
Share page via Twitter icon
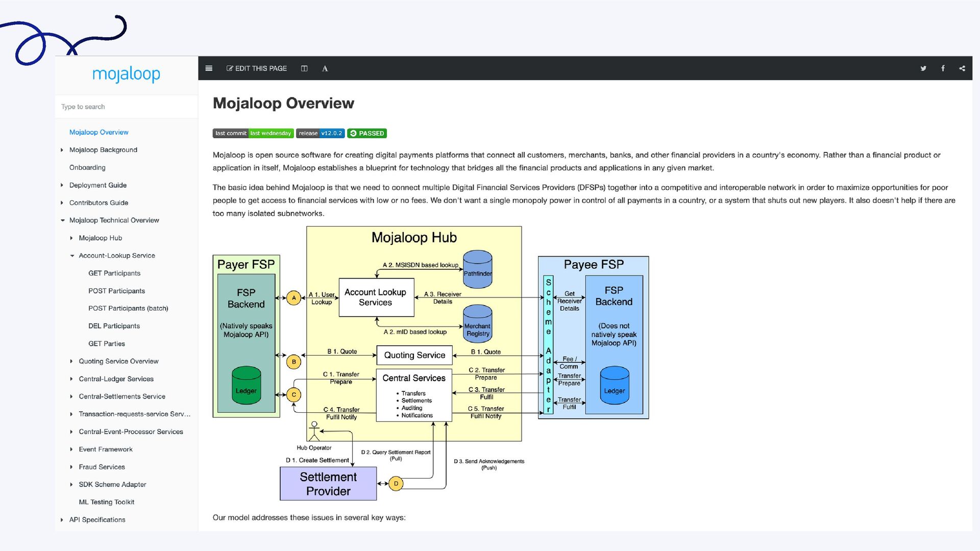(923, 68)
